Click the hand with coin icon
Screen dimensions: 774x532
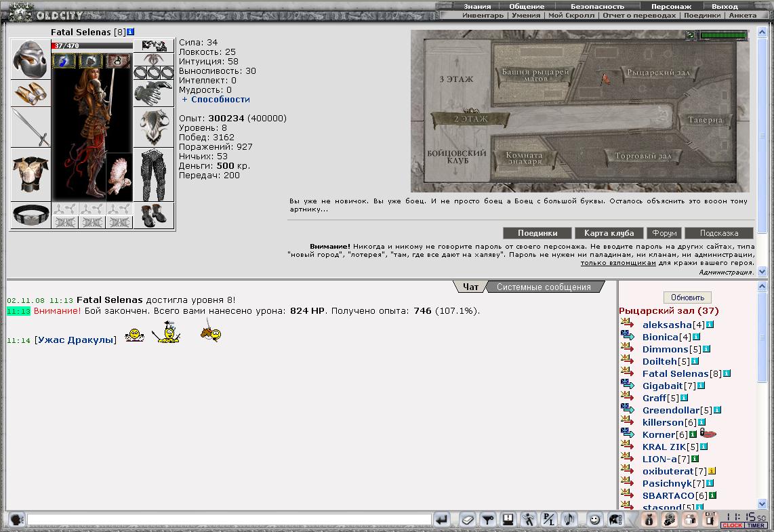tap(670, 519)
